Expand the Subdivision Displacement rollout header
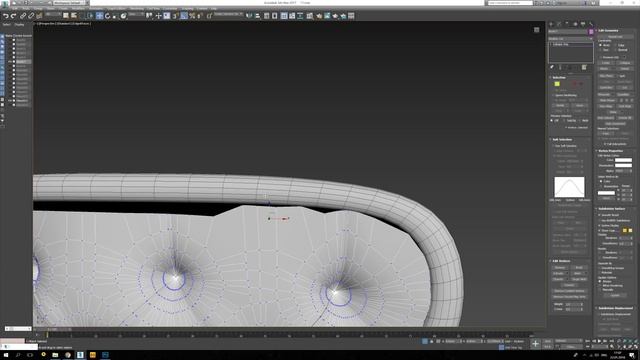 coord(616,308)
